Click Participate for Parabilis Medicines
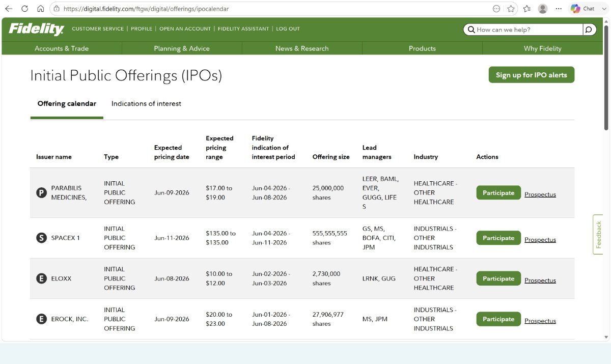The image size is (611, 364). (x=498, y=193)
